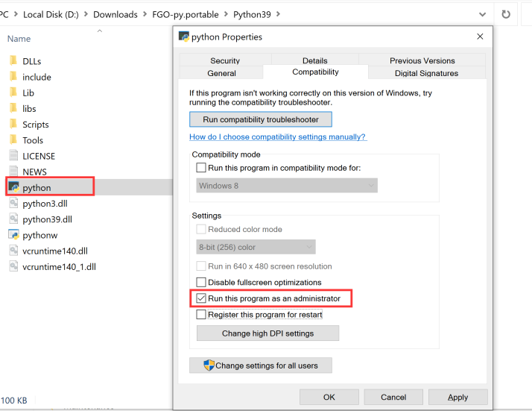Image resolution: width=532 pixels, height=411 pixels.
Task: Click Change high DPI settings button
Action: coord(267,333)
